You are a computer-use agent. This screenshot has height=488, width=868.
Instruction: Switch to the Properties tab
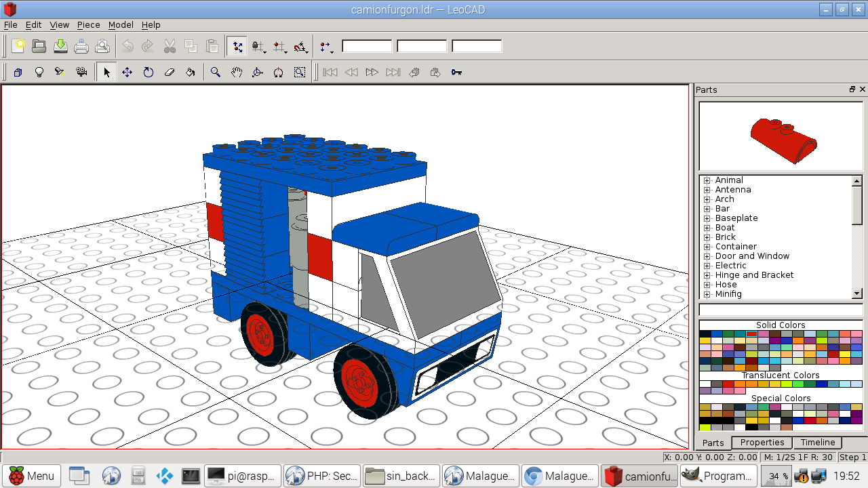[x=762, y=443]
